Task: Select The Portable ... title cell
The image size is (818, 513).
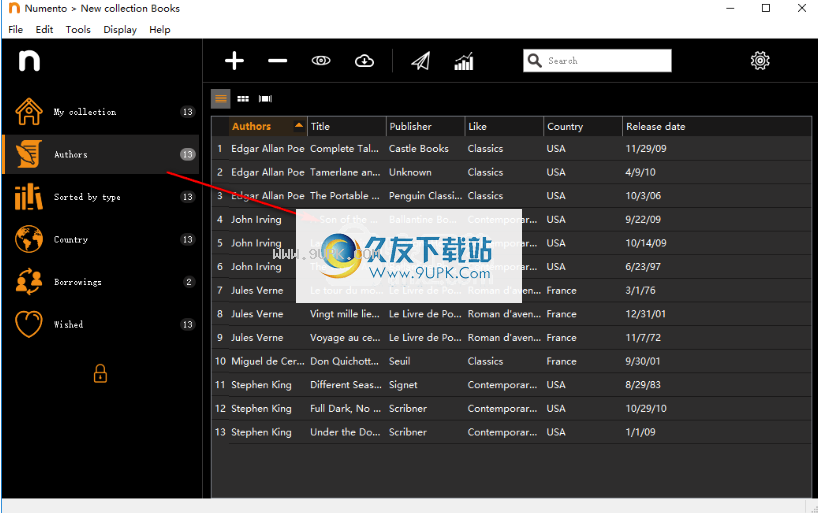Action: [x=345, y=196]
